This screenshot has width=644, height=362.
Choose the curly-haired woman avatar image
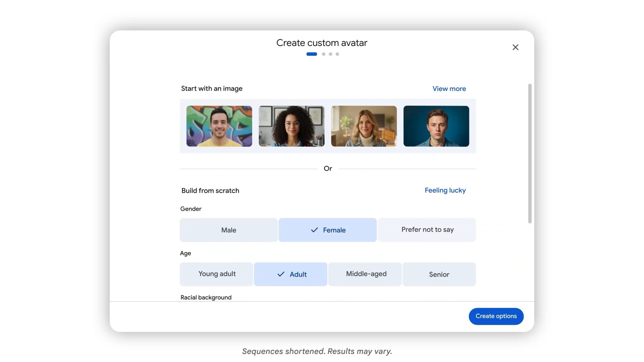tap(291, 126)
